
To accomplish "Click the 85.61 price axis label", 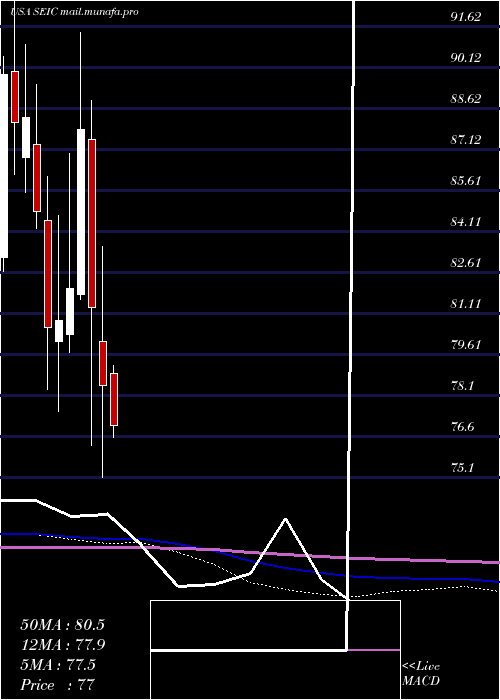I will tap(466, 181).
